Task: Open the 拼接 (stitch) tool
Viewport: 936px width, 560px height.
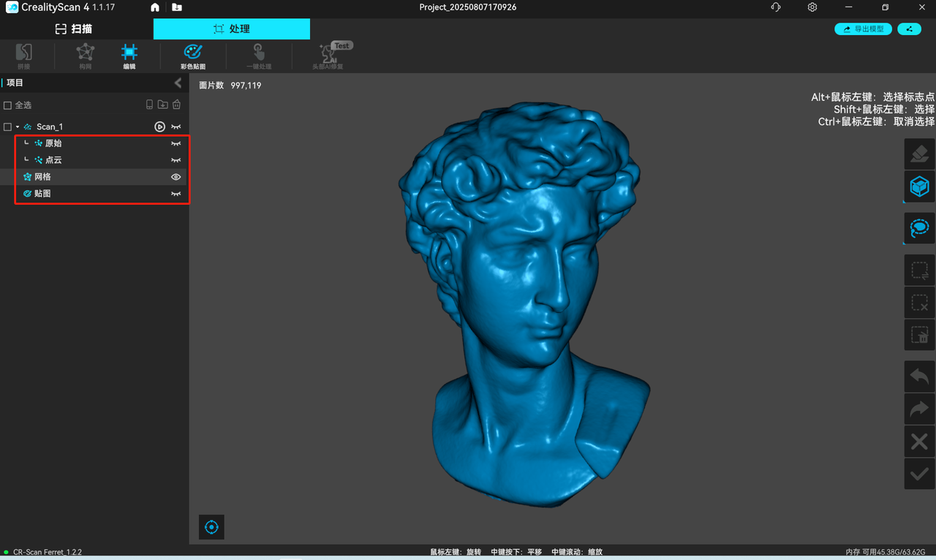Action: [23, 56]
